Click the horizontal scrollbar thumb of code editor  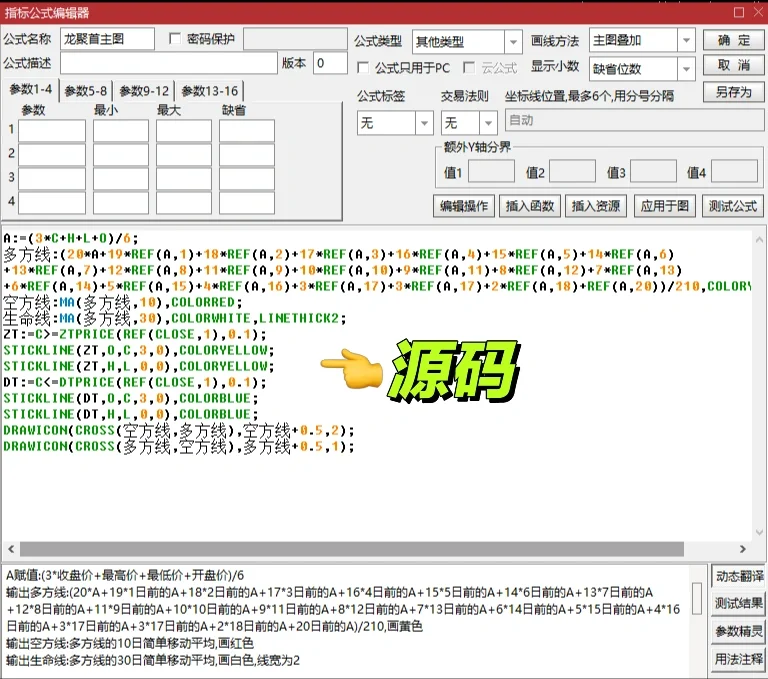coord(352,549)
